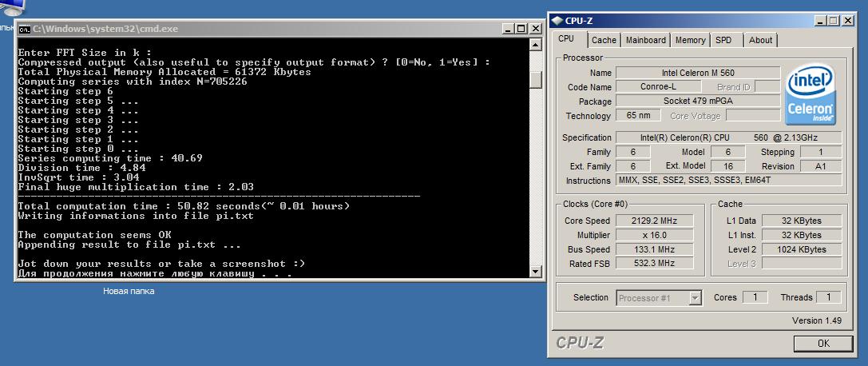Open the About tab
The height and width of the screenshot is (366, 868).
tap(761, 40)
